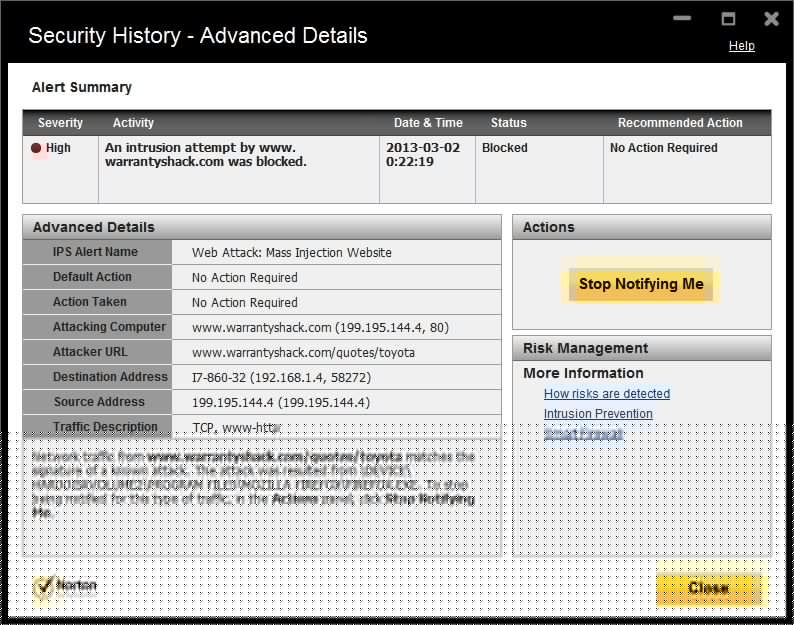Select Web Attack: Mass Injection Website value
This screenshot has width=794, height=625.
(x=292, y=252)
